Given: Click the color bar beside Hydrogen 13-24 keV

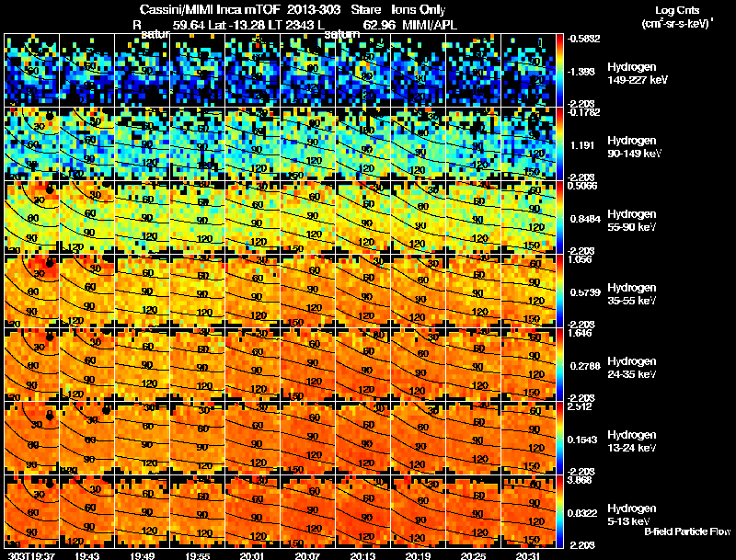Looking at the screenshot, I should click(559, 438).
